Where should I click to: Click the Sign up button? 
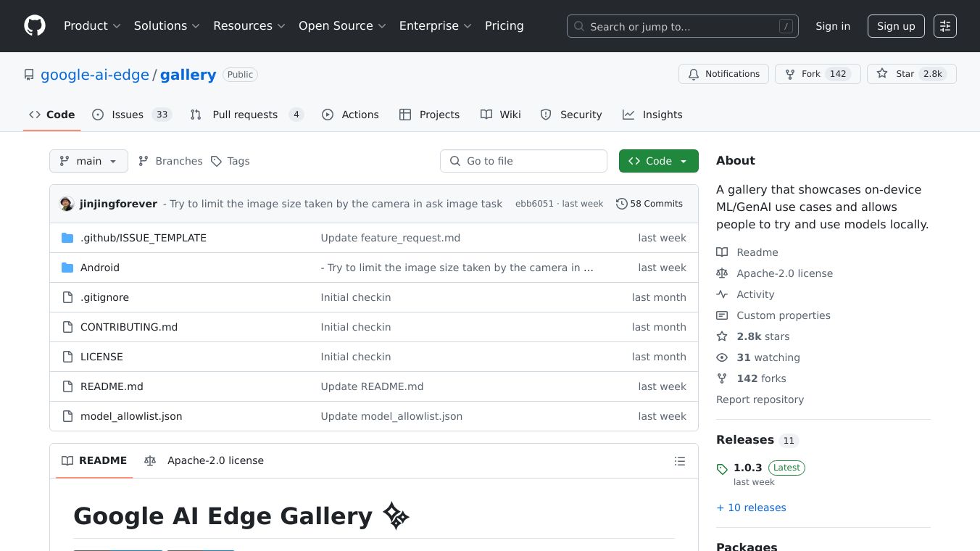tap(896, 26)
